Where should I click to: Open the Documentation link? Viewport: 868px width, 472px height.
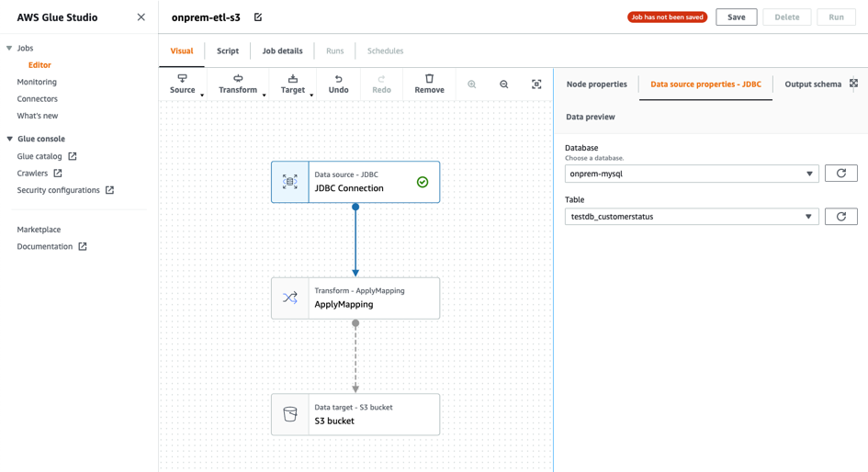[x=44, y=246]
